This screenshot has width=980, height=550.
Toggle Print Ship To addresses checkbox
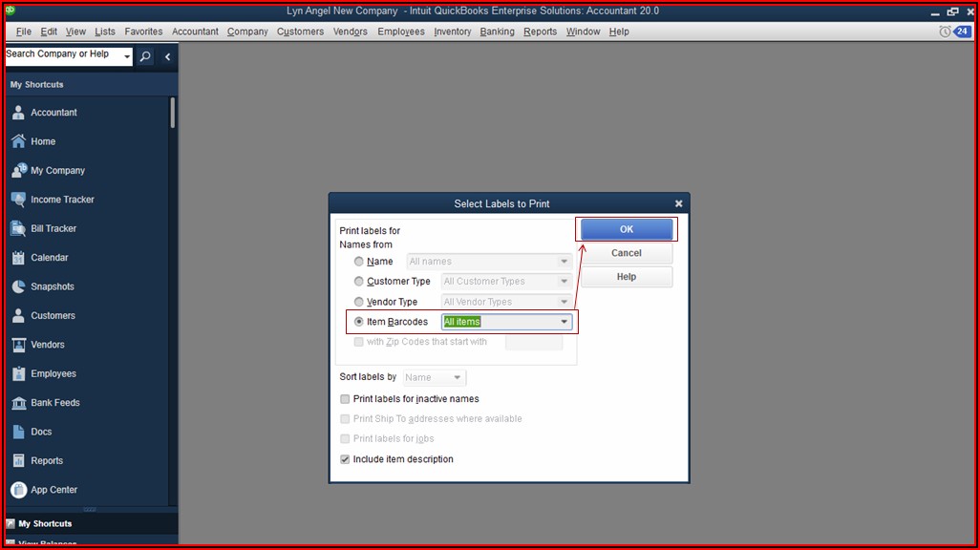pos(345,419)
